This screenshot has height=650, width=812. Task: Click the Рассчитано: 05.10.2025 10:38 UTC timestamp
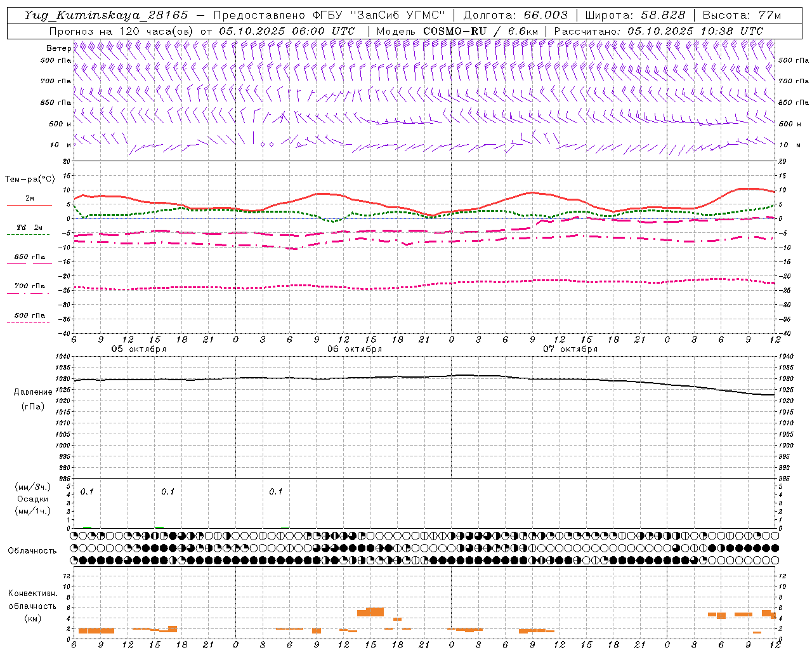tap(659, 31)
